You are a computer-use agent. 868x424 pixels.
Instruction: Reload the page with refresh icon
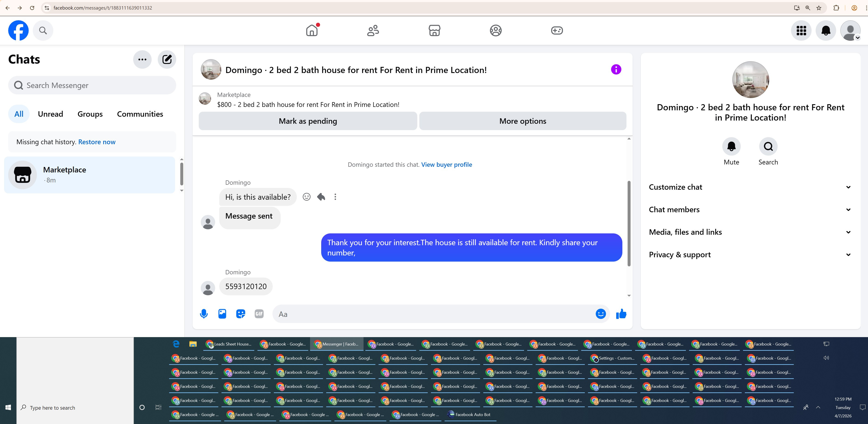[x=32, y=8]
